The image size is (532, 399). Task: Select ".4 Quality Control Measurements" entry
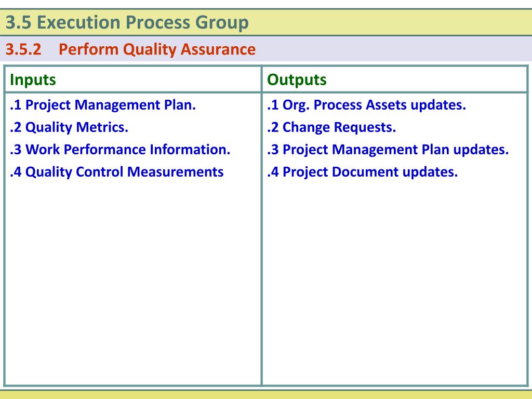pyautogui.click(x=117, y=172)
